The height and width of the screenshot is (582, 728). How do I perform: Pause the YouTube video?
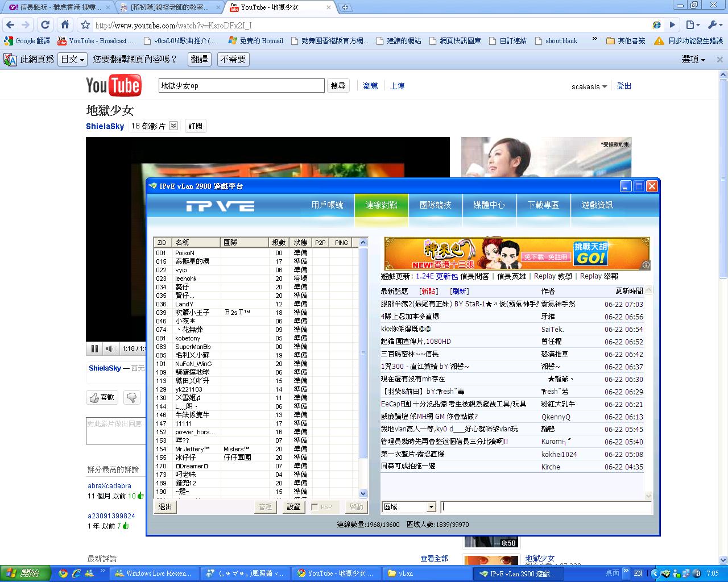pos(94,348)
